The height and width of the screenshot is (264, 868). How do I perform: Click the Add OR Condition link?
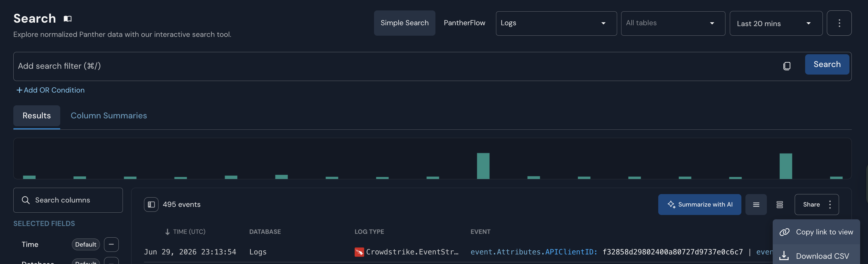[50, 90]
